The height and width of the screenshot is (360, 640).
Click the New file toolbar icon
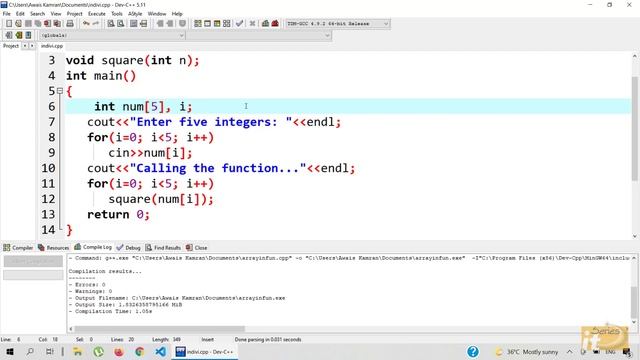pos(9,24)
